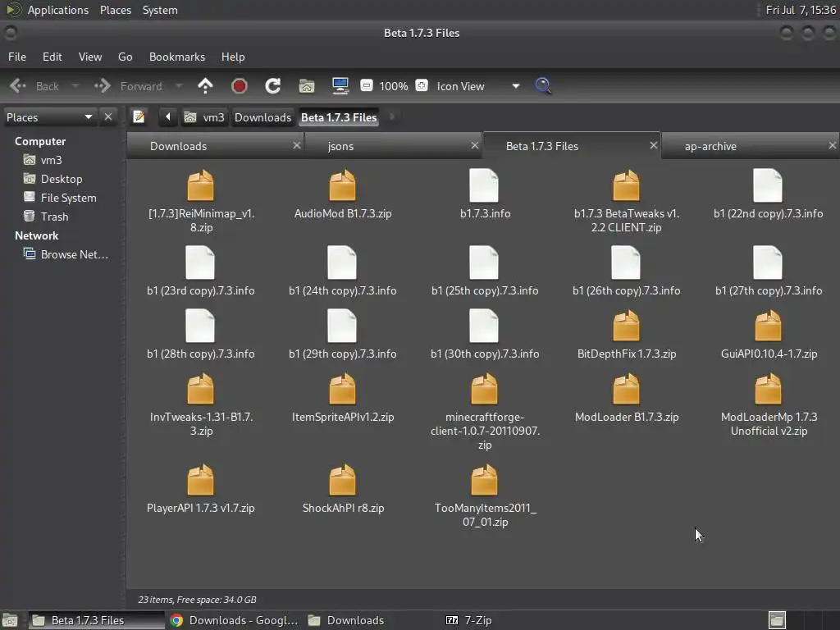
Task: Select b1.7.3.info file
Action: click(485, 194)
